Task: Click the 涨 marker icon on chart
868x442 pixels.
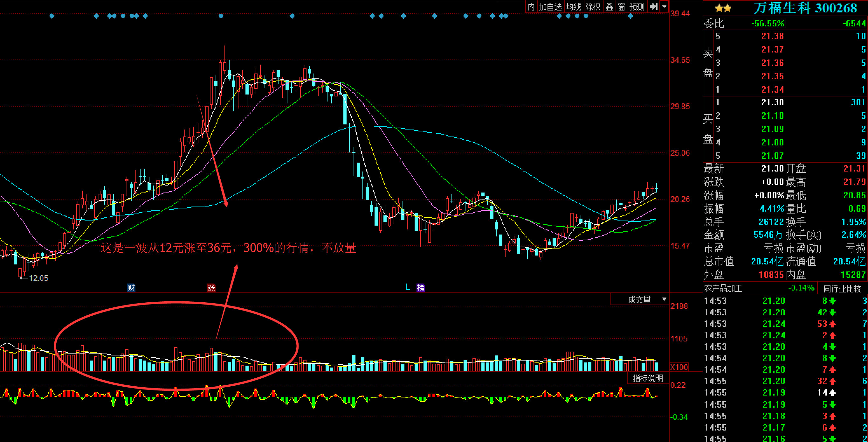Action: (211, 288)
